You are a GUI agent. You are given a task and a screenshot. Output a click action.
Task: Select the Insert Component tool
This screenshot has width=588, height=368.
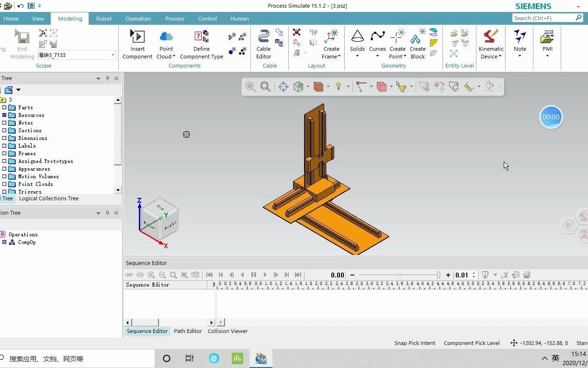(137, 43)
